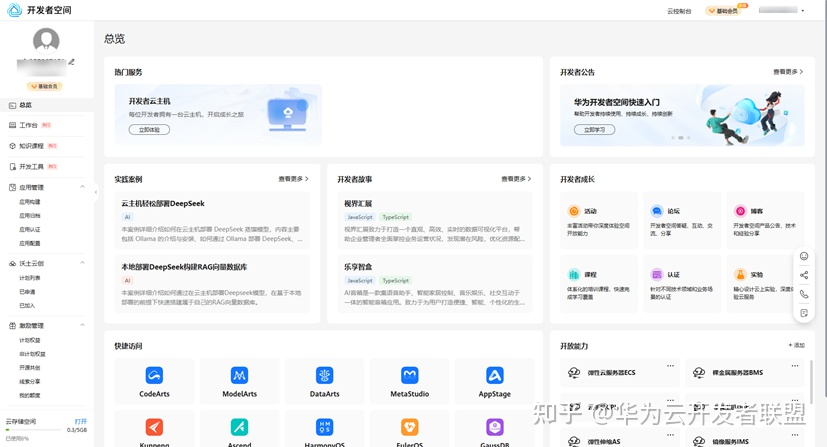Collapse the 沃土云创 sidebar section
Viewport: 827px width, 447px height.
coord(82,263)
